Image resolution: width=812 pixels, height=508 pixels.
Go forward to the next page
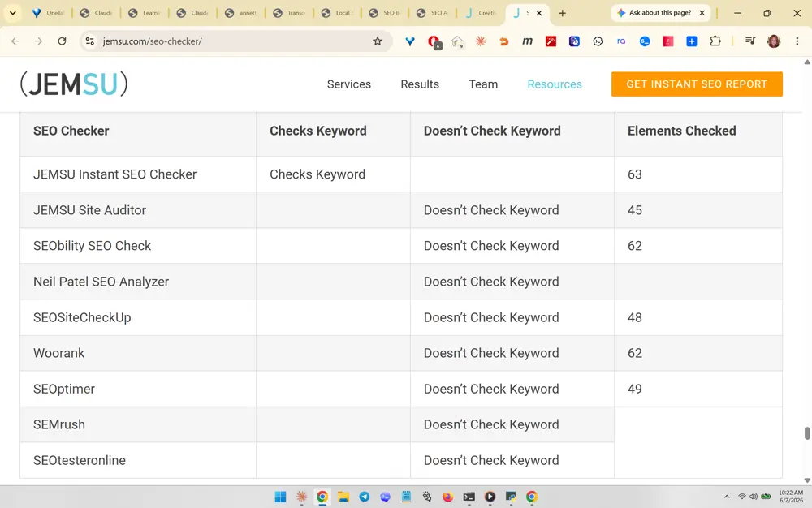[x=38, y=41]
